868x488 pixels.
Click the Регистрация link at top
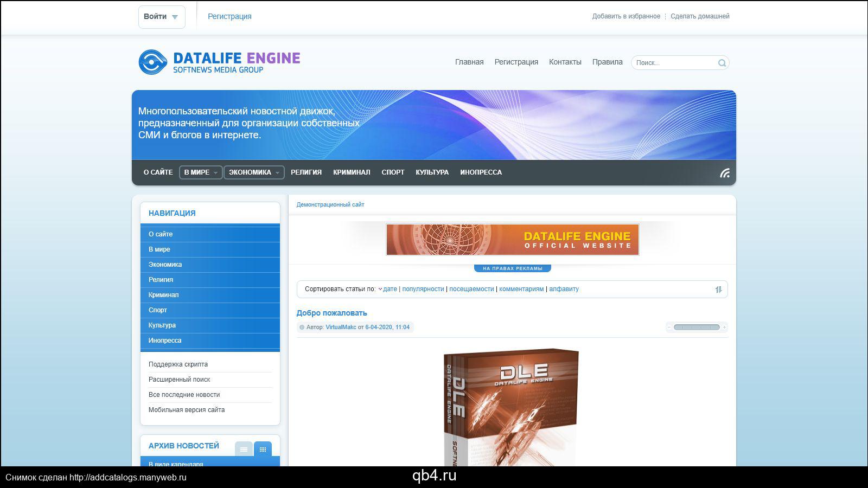[229, 17]
